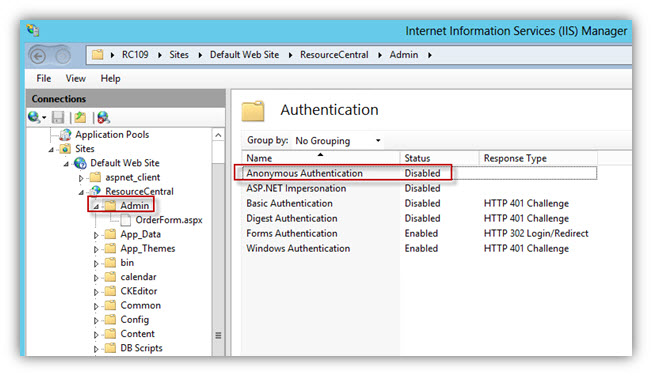652x376 pixels.
Task: Select the DB Scripts tree item label
Action: click(x=141, y=348)
